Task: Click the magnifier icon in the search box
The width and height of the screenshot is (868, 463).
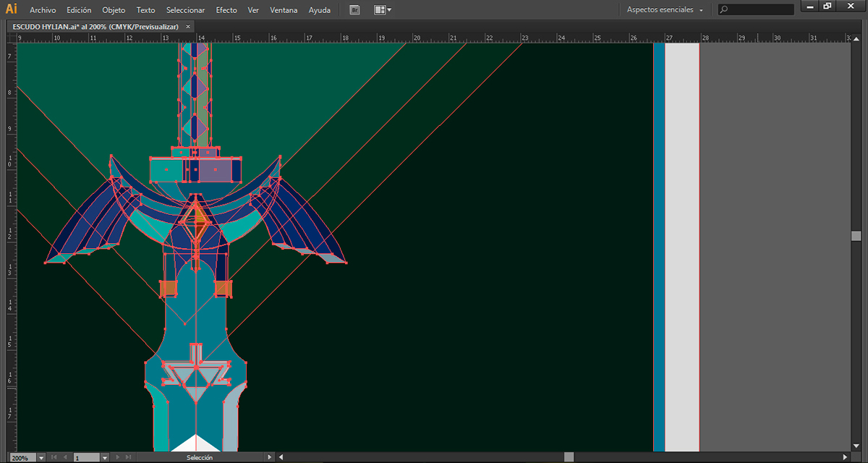Action: pos(725,9)
